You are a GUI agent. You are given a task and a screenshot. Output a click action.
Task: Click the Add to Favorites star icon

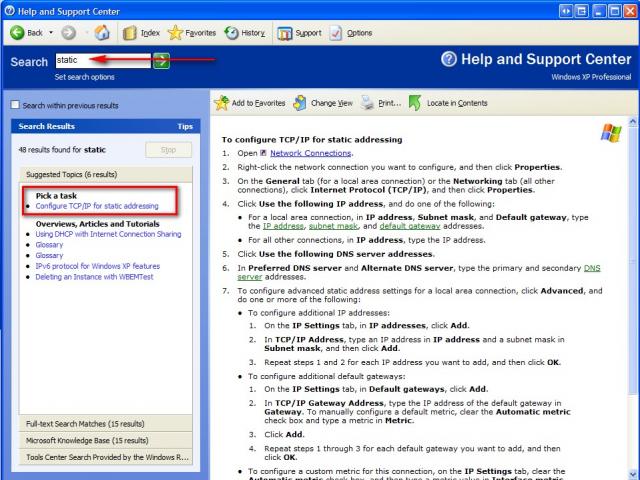222,103
